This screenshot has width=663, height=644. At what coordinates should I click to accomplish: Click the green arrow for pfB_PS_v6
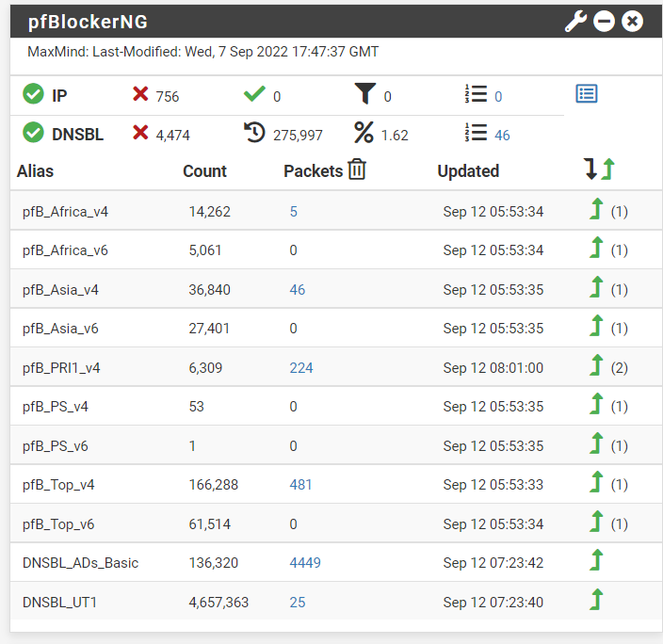(596, 443)
